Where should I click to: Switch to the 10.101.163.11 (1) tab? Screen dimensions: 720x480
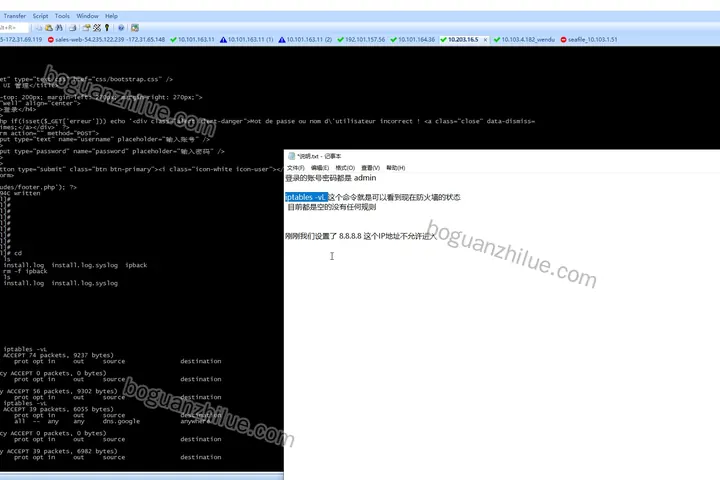point(247,40)
